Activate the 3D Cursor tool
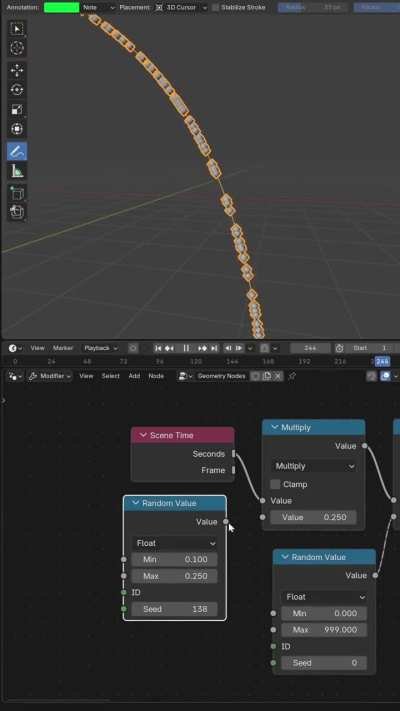 click(17, 48)
